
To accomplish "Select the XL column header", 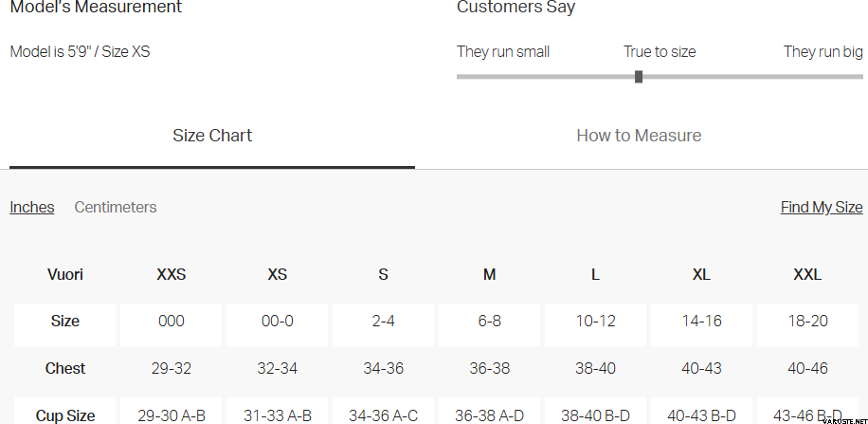I will pyautogui.click(x=701, y=275).
